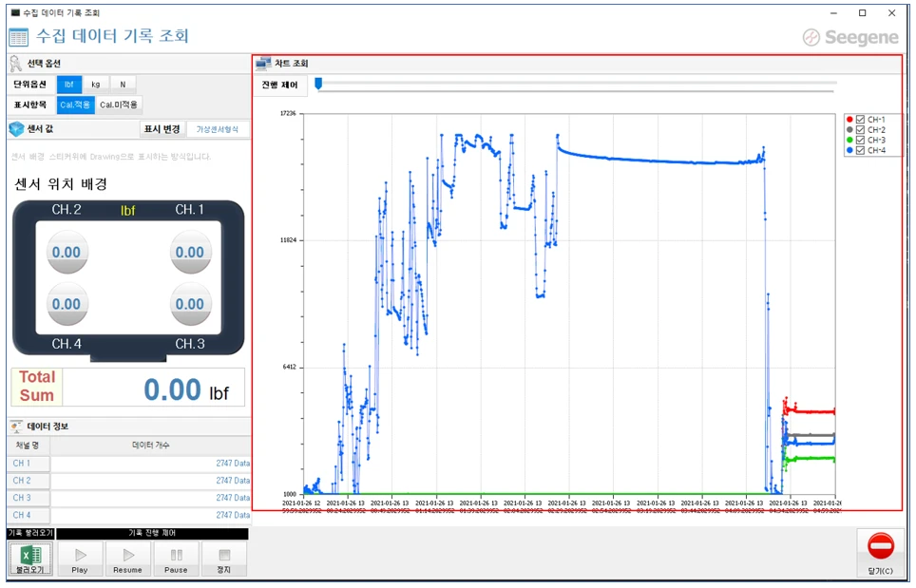Click the 진행 제어 label

pos(279,85)
